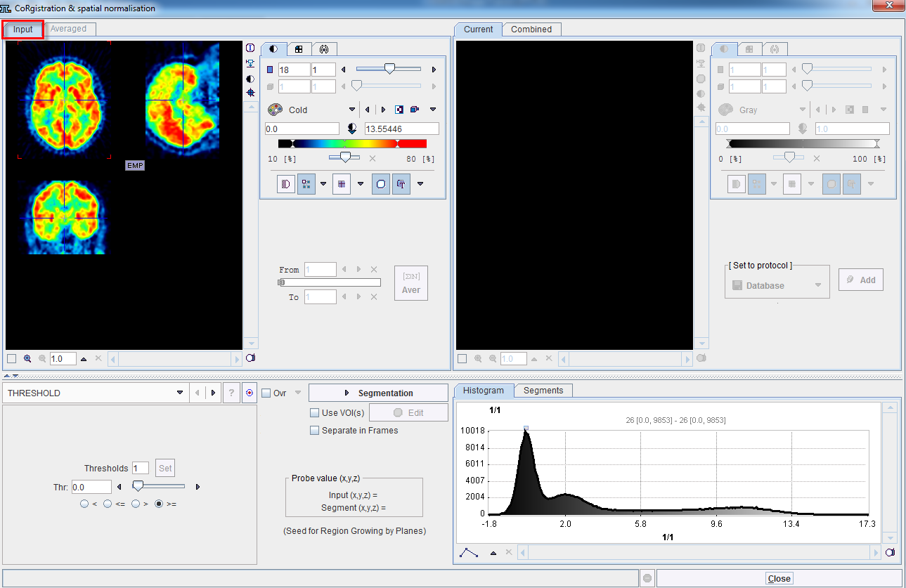This screenshot has height=588, width=906.
Task: Click histogram curve icon below the plot
Action: 469,553
